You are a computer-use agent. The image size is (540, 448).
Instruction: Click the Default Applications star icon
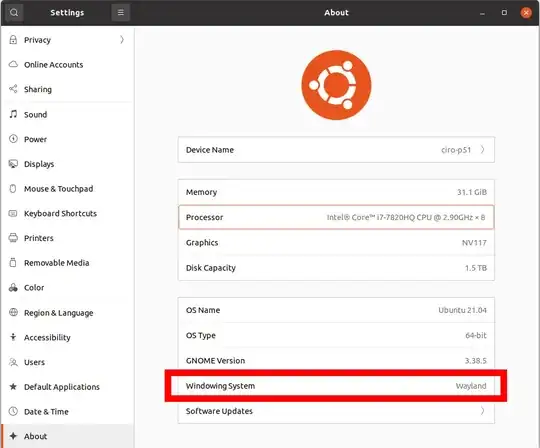[13, 386]
